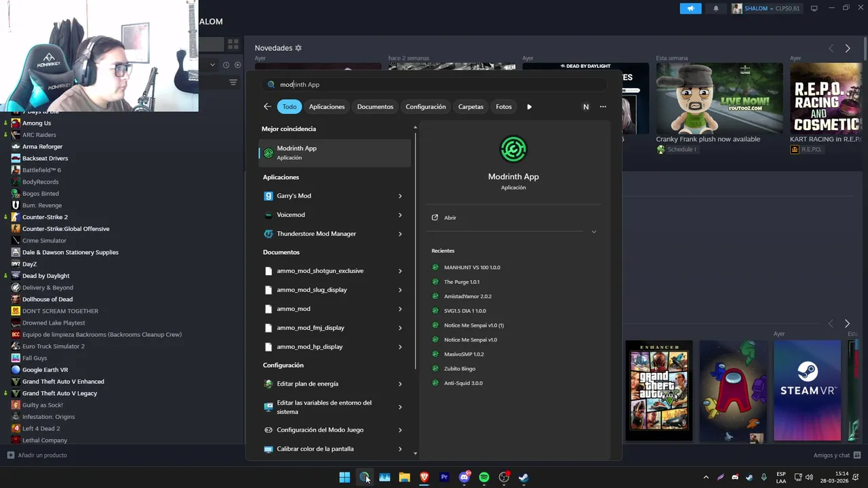Screen dimensions: 868x488
Task: Open Editar las variables de entorno setting
Action: pos(335,407)
